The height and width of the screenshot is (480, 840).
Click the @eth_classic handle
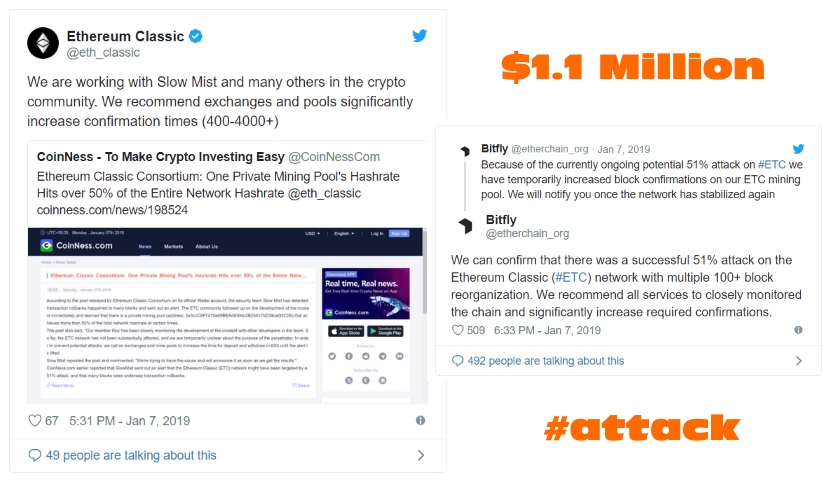(103, 52)
